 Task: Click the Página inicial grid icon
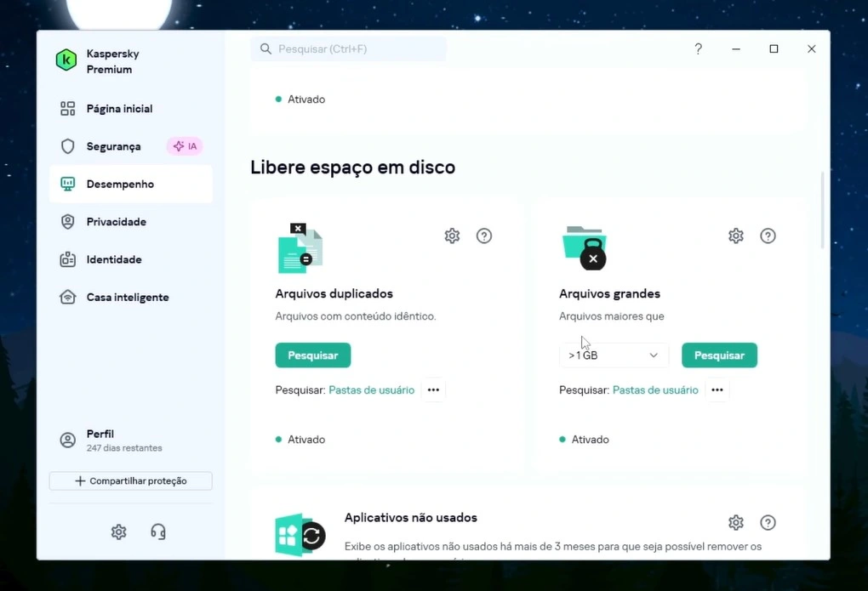point(67,109)
